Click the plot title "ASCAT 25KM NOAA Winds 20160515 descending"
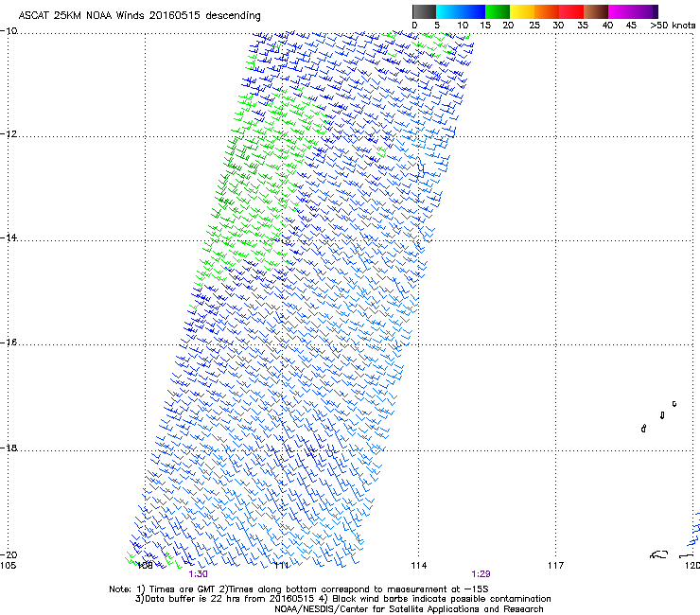The image size is (700, 615). pos(139,15)
